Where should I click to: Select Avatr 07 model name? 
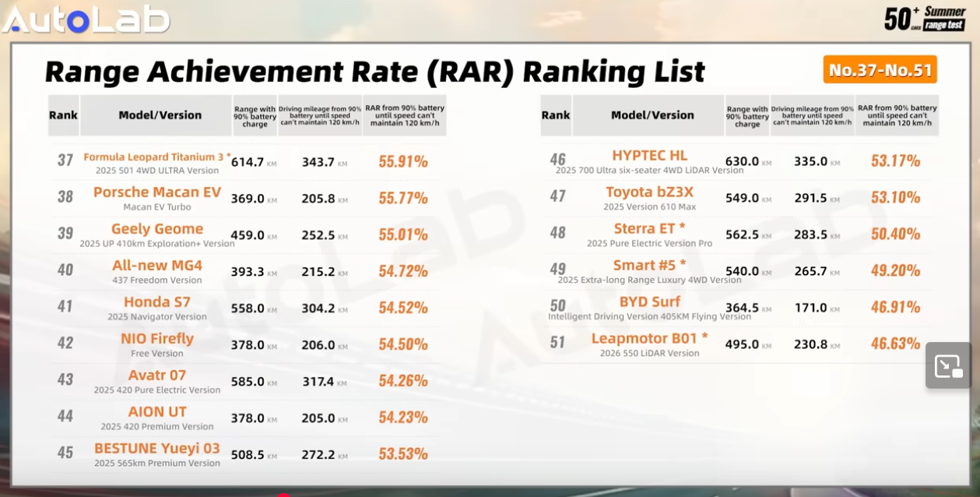pyautogui.click(x=157, y=375)
